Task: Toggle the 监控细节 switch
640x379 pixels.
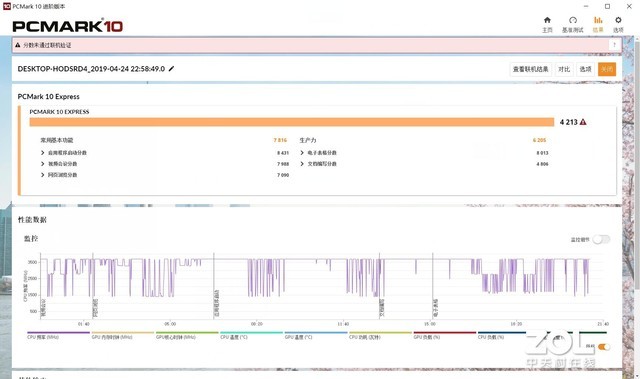Action: pyautogui.click(x=602, y=239)
